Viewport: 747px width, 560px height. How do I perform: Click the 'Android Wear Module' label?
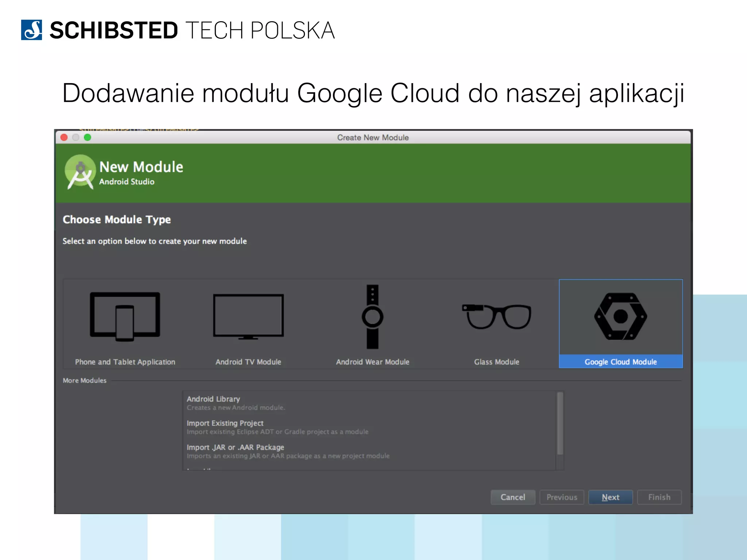pos(372,362)
